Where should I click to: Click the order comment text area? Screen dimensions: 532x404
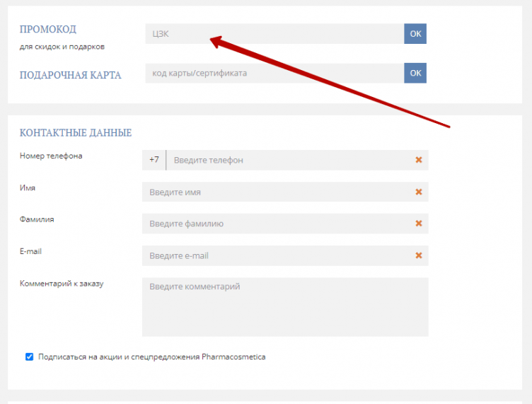click(x=284, y=306)
